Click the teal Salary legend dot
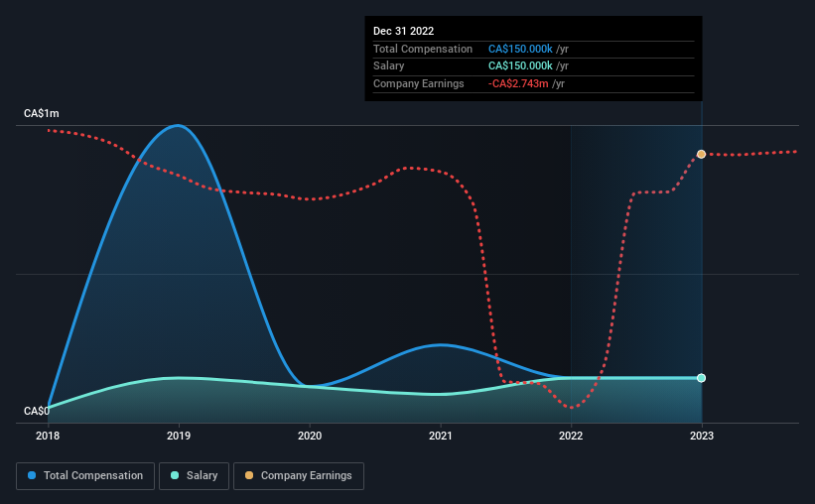Image resolution: width=815 pixels, height=504 pixels. coord(175,475)
